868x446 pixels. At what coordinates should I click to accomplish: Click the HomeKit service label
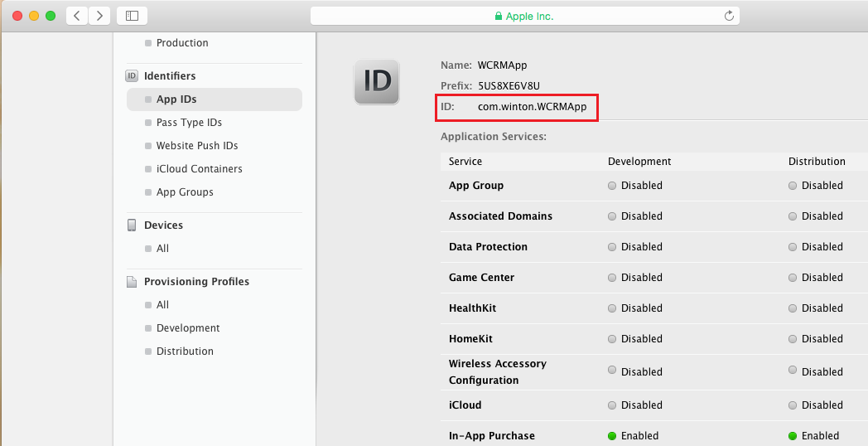pos(470,338)
